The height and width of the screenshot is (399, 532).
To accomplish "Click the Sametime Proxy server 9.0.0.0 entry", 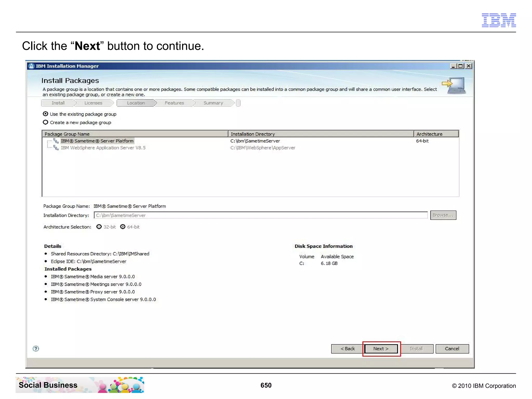I will (x=93, y=292).
